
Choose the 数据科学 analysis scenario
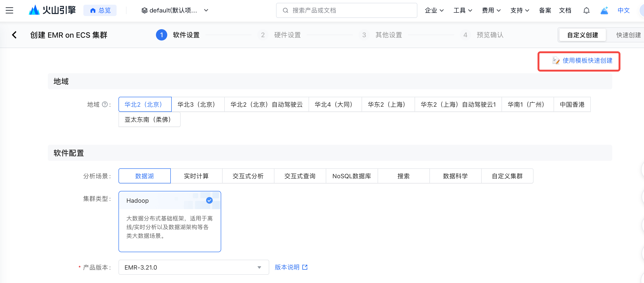pos(455,176)
